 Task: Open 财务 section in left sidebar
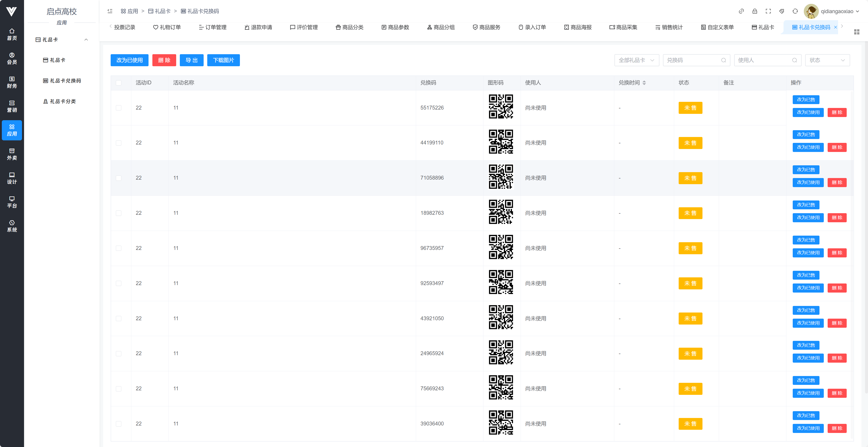12,82
